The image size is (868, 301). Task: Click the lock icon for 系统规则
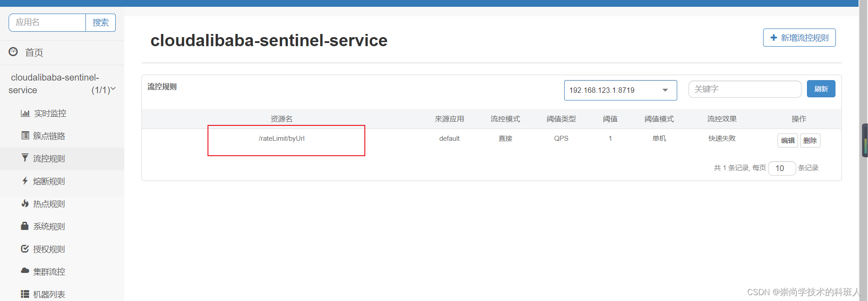(25, 226)
